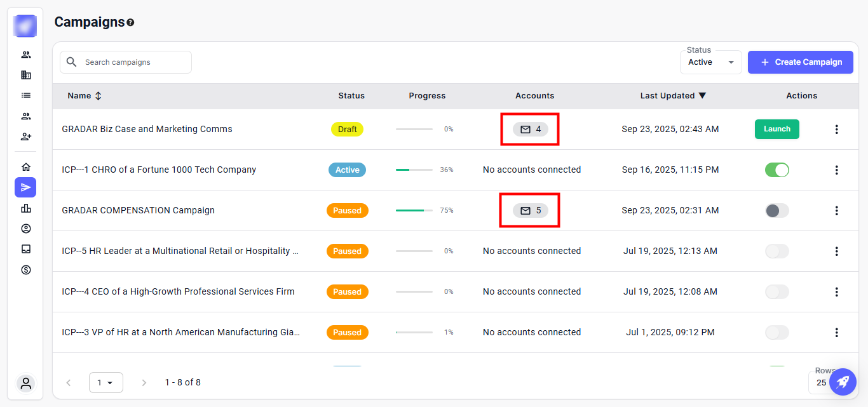Click the Create Campaign button
Image resolution: width=868 pixels, height=407 pixels.
click(x=800, y=62)
